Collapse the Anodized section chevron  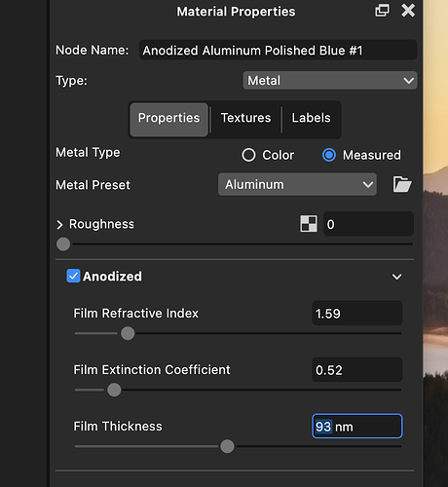click(x=396, y=277)
